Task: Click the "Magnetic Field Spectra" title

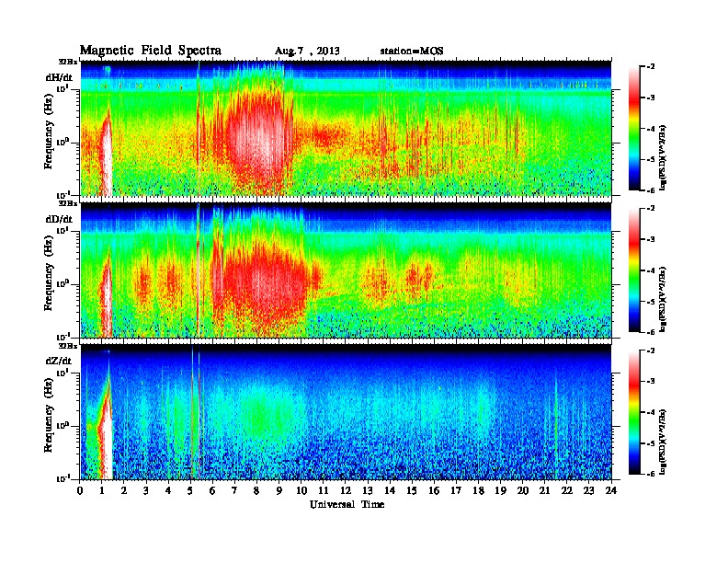Action: click(x=150, y=51)
